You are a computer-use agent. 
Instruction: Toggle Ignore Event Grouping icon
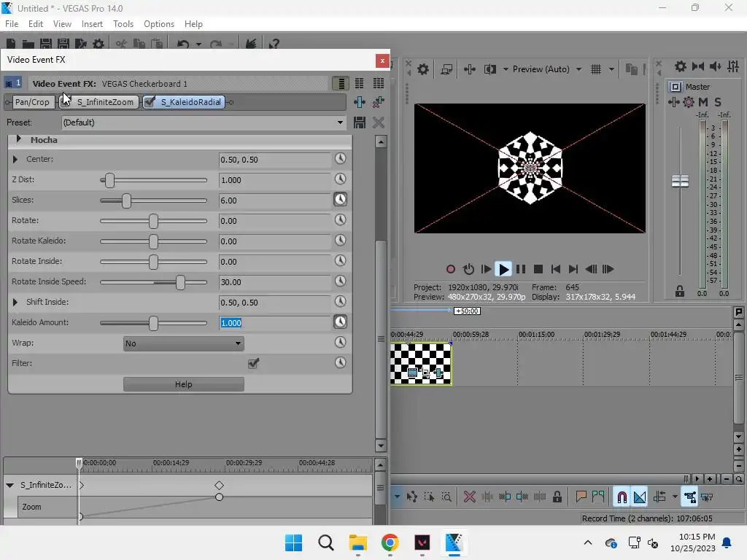coord(707,497)
